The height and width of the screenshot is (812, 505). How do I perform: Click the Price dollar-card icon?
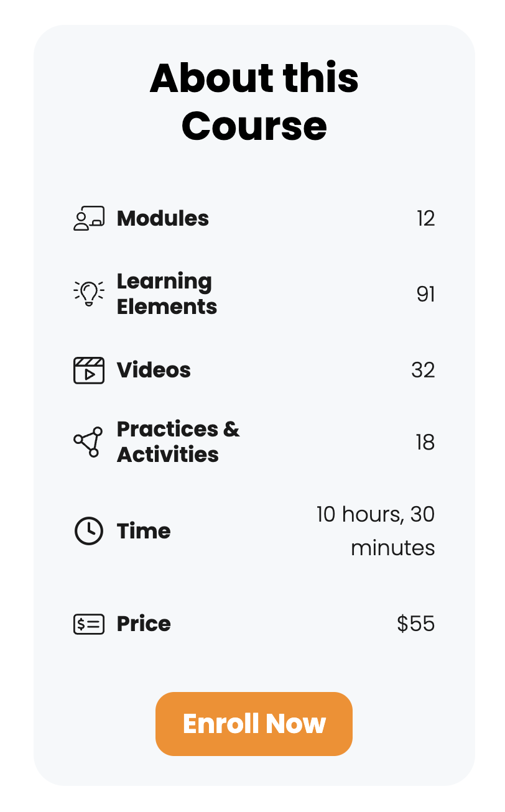89,624
